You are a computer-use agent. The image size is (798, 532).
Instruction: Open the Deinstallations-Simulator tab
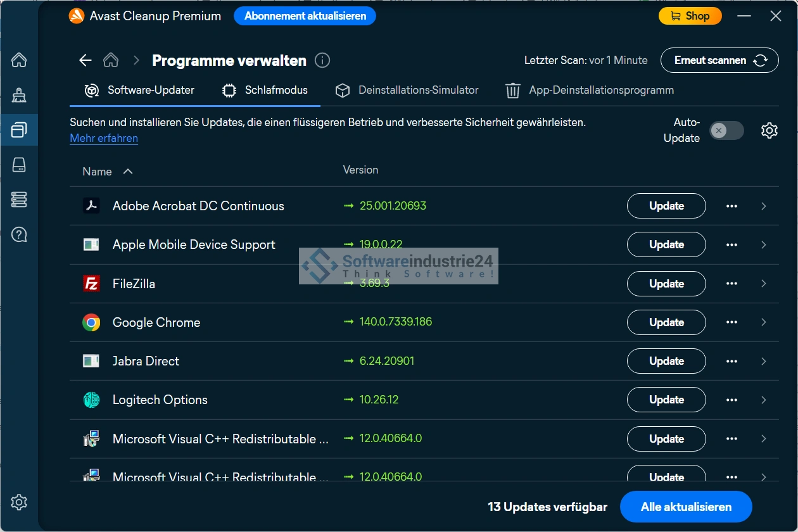tap(407, 90)
